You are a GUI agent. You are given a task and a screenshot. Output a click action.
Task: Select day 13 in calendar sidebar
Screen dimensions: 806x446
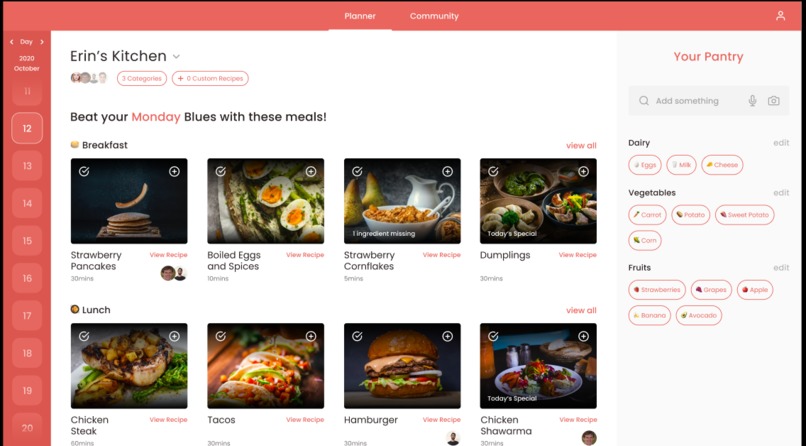27,165
